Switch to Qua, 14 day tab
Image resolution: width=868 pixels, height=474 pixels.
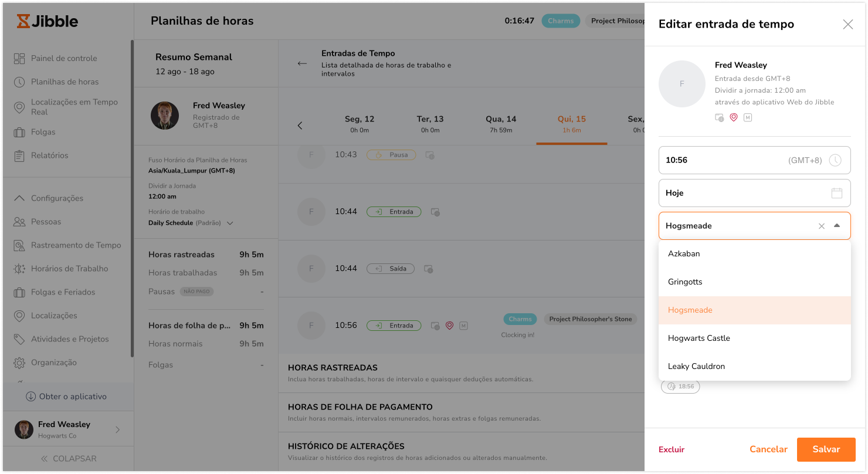pyautogui.click(x=500, y=124)
